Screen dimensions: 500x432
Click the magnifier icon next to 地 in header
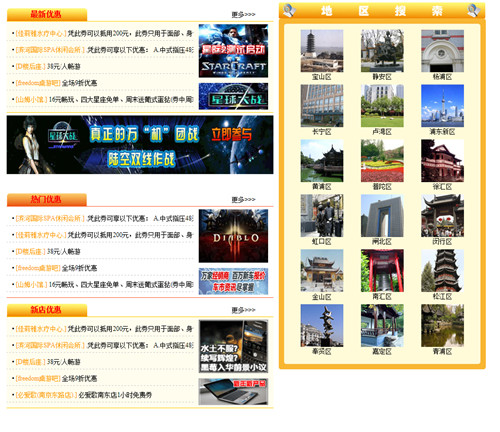click(289, 10)
